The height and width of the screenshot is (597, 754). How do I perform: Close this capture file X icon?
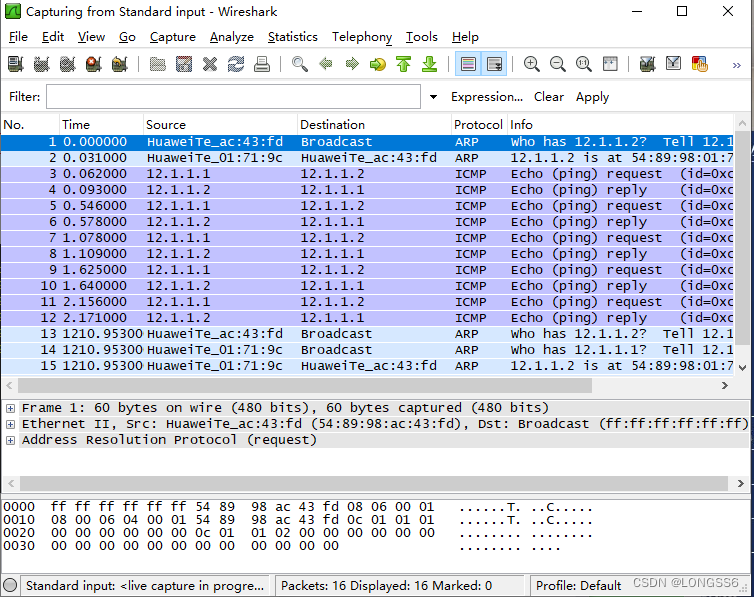[210, 64]
